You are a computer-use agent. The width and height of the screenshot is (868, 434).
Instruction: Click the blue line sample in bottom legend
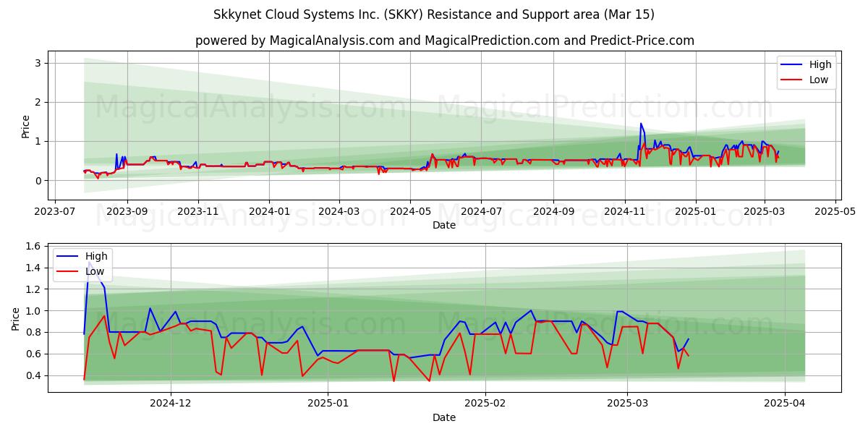pos(67,257)
